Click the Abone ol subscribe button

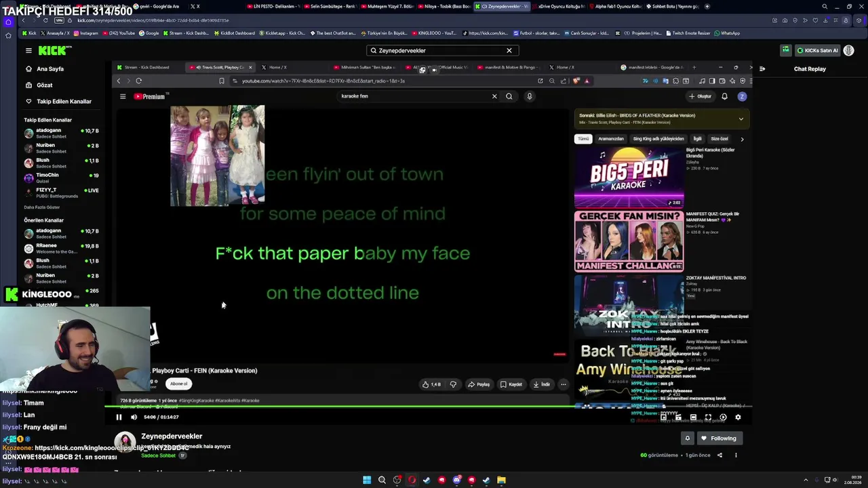point(179,384)
